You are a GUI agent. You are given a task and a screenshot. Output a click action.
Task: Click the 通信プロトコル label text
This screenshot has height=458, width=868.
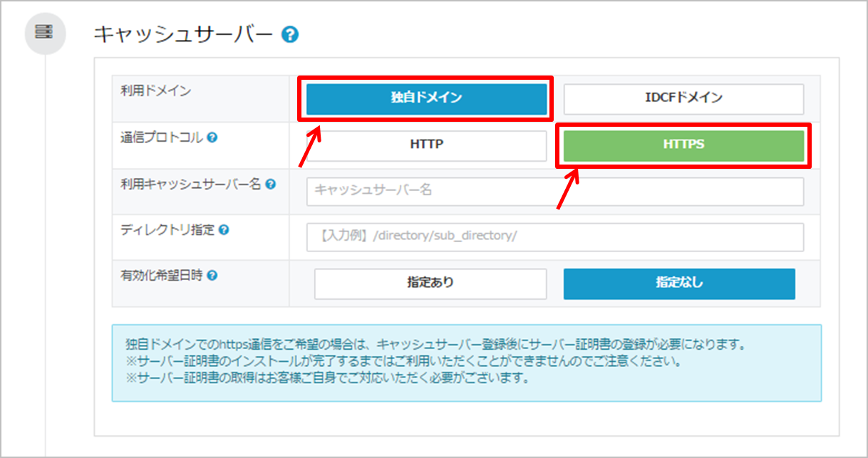pyautogui.click(x=162, y=137)
